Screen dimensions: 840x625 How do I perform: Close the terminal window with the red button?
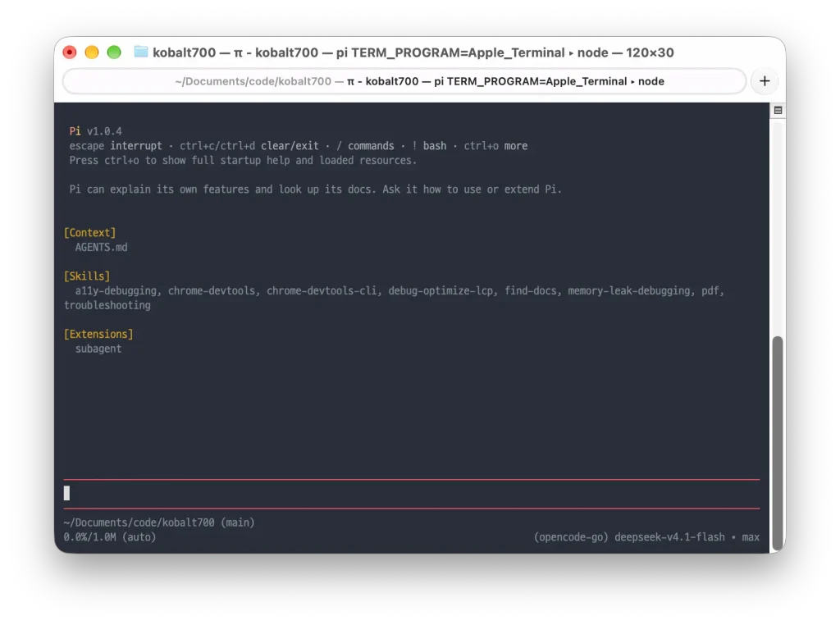coord(70,52)
